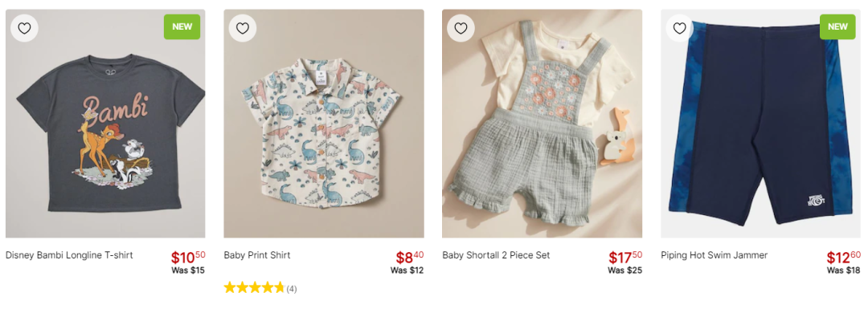Click the $8.40 price of the Baby Print Shirt
This screenshot has width=868, height=309.
410,257
